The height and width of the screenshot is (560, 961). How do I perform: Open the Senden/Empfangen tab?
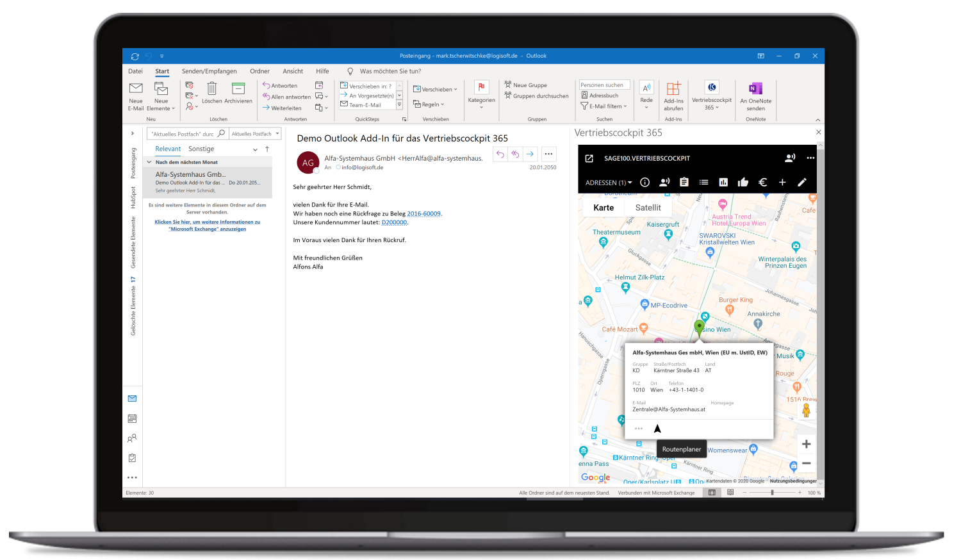point(209,71)
